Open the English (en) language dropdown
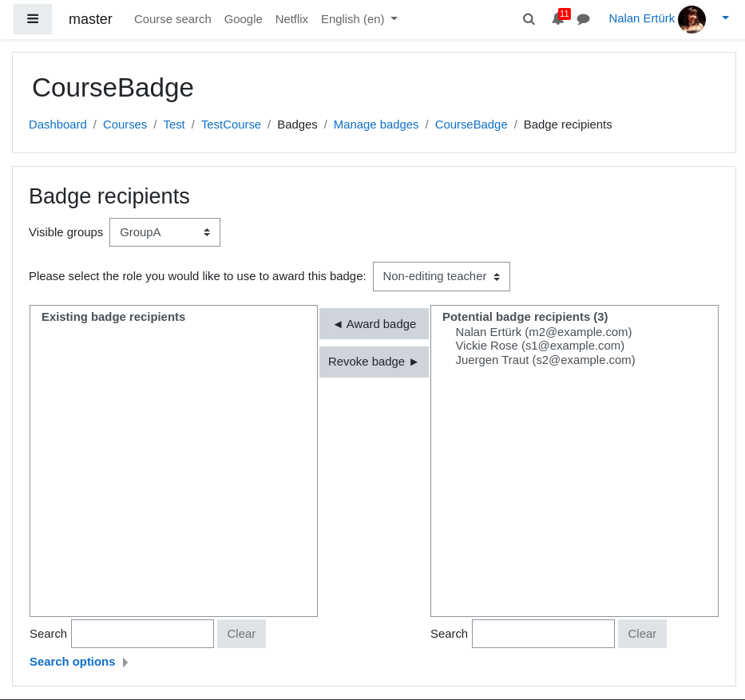This screenshot has height=700, width=745. (359, 19)
